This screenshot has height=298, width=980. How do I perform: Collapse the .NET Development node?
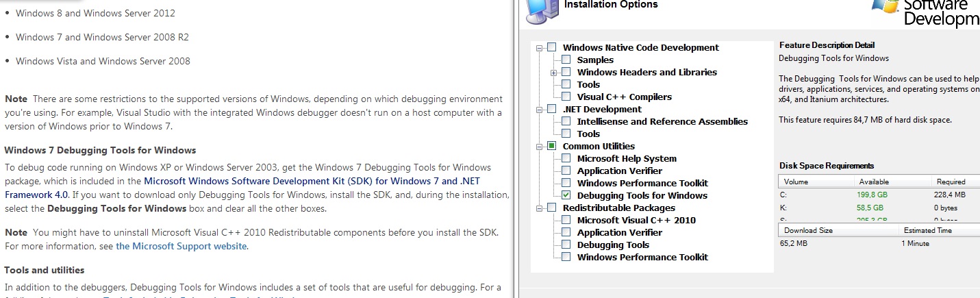[540, 110]
